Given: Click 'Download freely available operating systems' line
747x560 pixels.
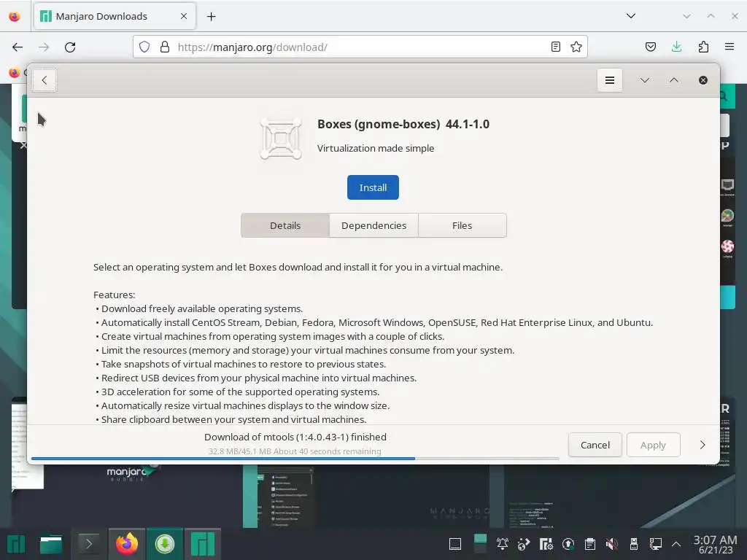Looking at the screenshot, I should [x=201, y=308].
